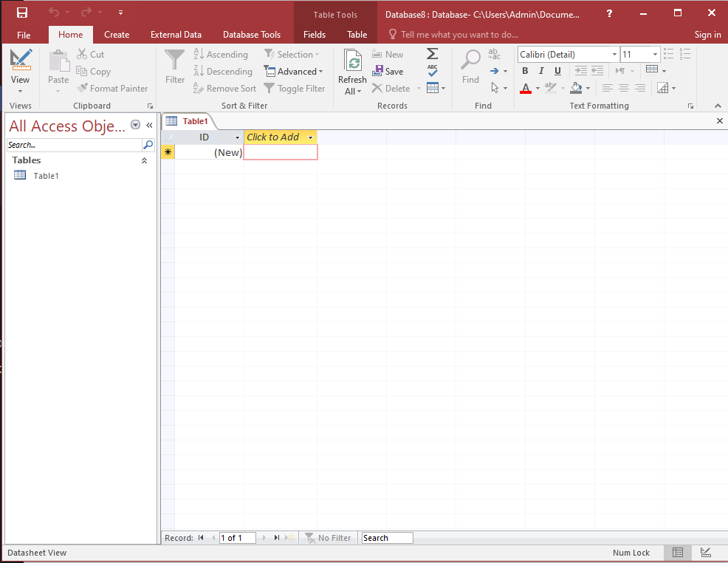Open the font name dropdown

(x=614, y=55)
